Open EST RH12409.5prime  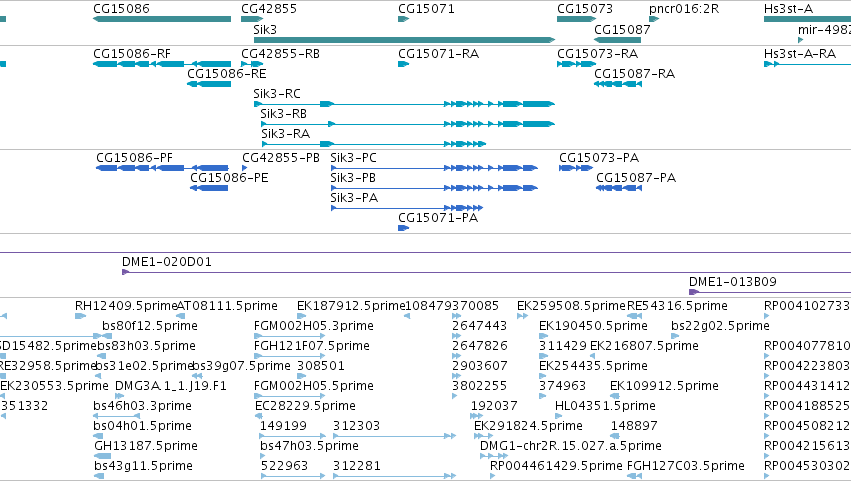126,306
